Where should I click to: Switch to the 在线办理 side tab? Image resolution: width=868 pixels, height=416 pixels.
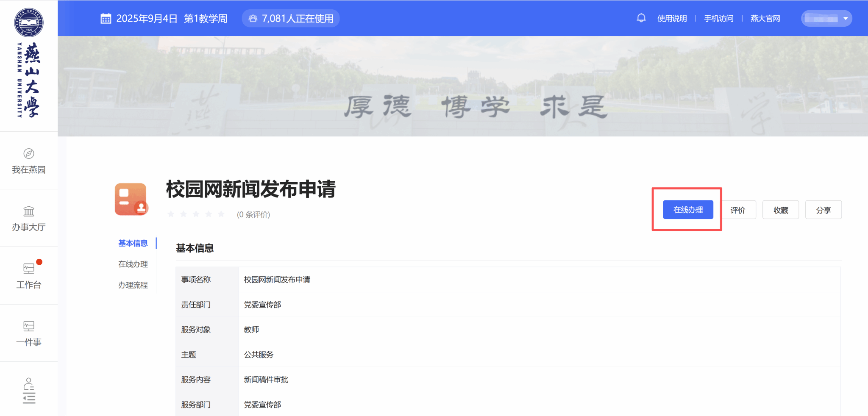133,264
